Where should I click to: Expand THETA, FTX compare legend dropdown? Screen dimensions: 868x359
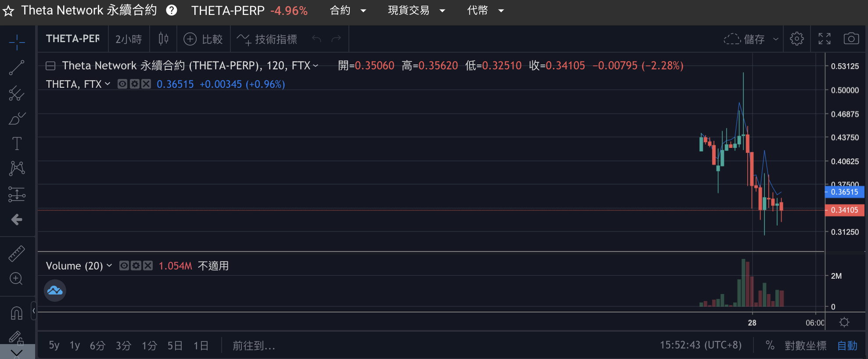pos(108,84)
